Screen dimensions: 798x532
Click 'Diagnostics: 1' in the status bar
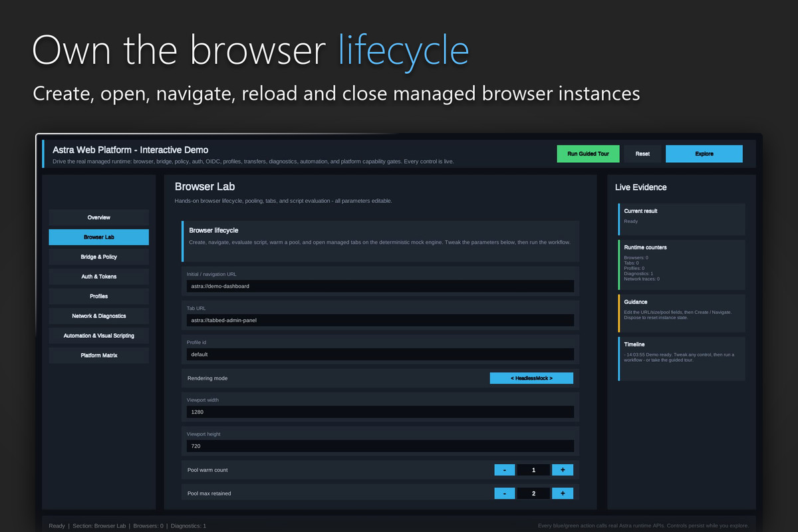188,526
